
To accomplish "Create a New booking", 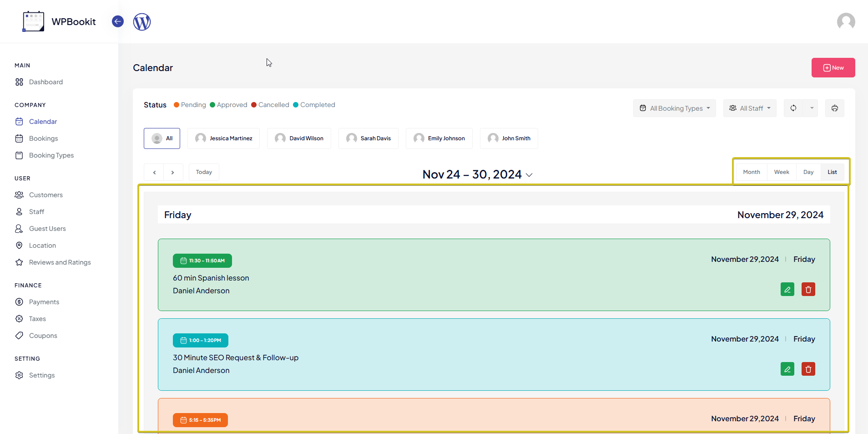I will point(833,68).
